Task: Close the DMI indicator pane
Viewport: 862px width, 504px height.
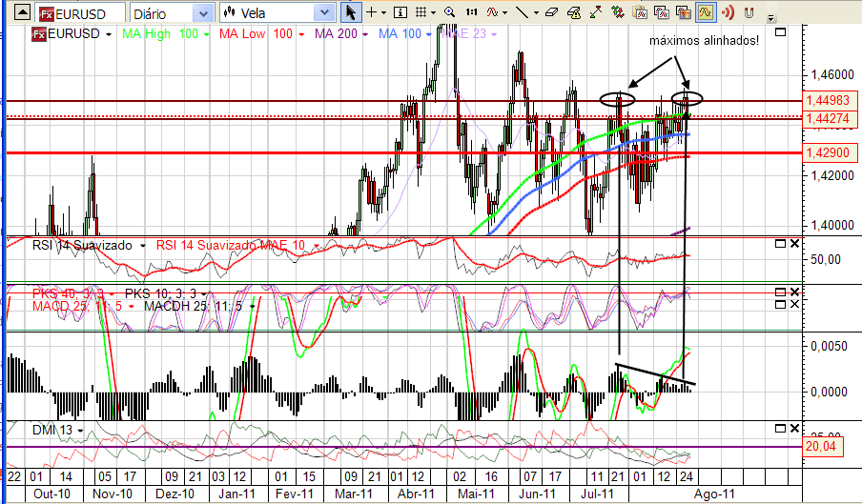Action: [794, 428]
